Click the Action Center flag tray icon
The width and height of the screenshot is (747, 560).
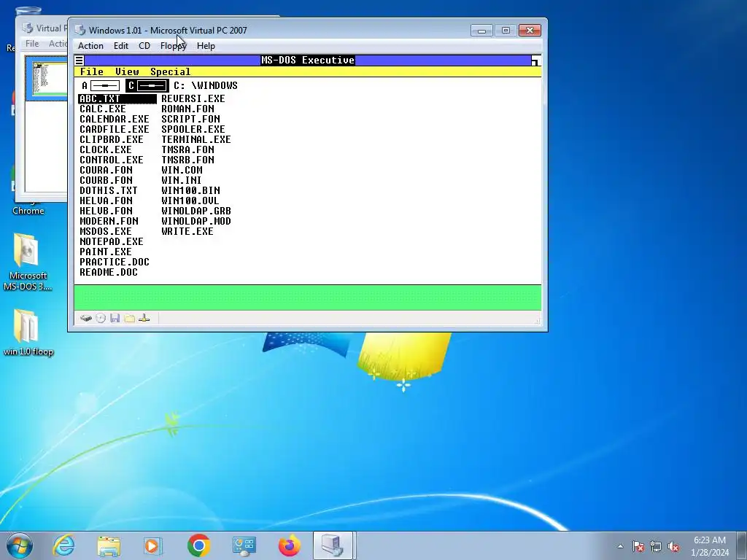[x=638, y=547]
